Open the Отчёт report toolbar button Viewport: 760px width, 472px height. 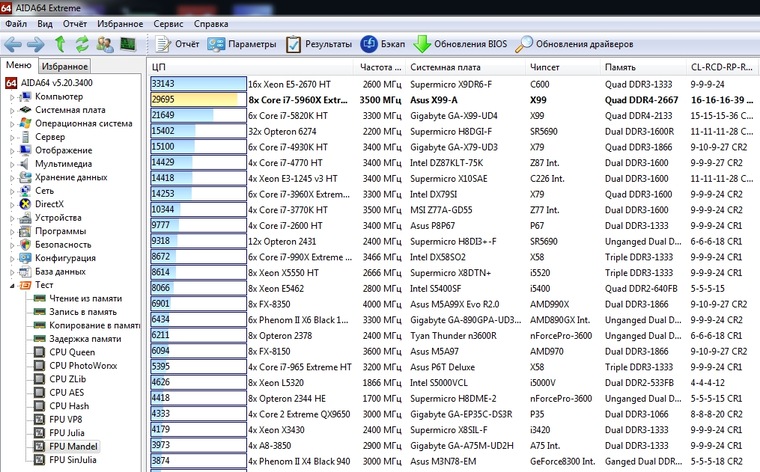177,44
